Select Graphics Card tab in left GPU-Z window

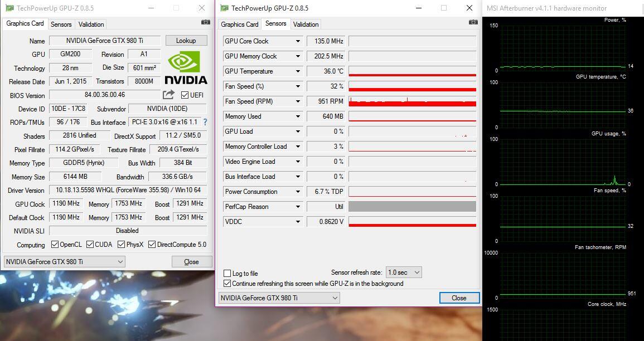[x=25, y=23]
